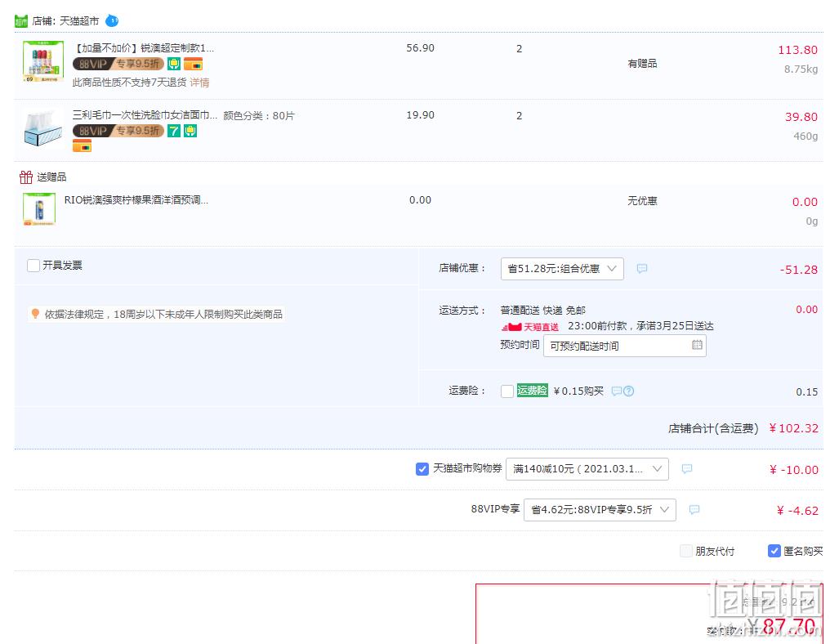Click the 天猫直送 red logo icon

tap(530, 327)
